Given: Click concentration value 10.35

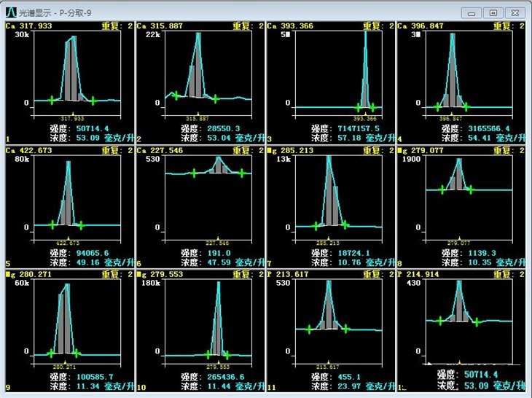Looking at the screenshot, I should click(x=480, y=262).
